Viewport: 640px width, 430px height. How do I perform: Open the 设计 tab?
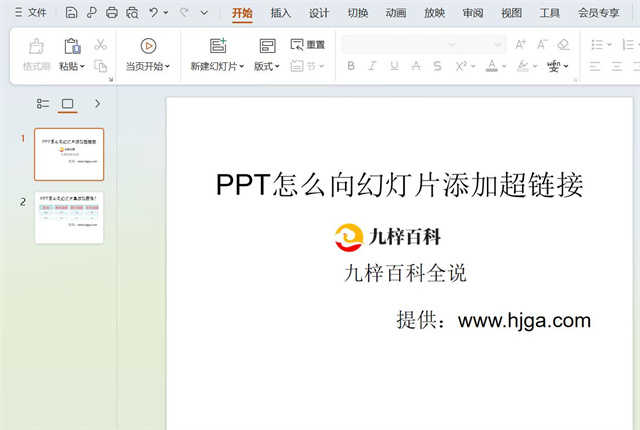[x=319, y=13]
